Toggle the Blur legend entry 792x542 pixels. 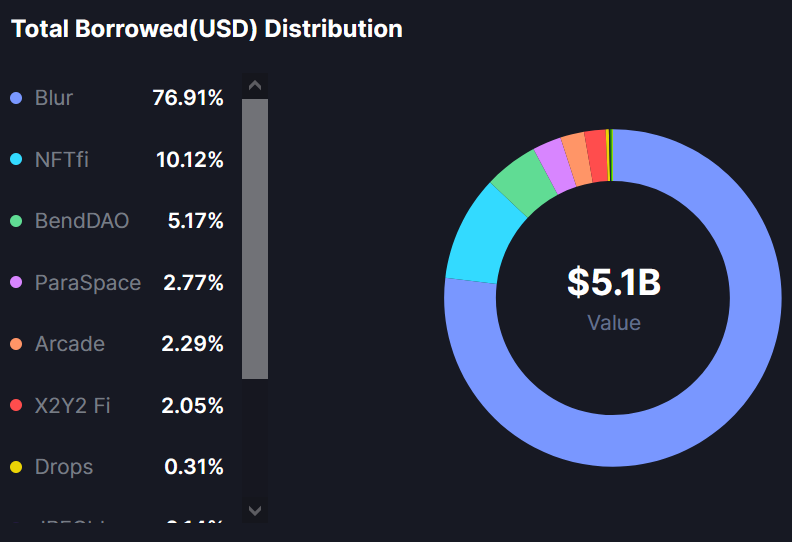[54, 98]
